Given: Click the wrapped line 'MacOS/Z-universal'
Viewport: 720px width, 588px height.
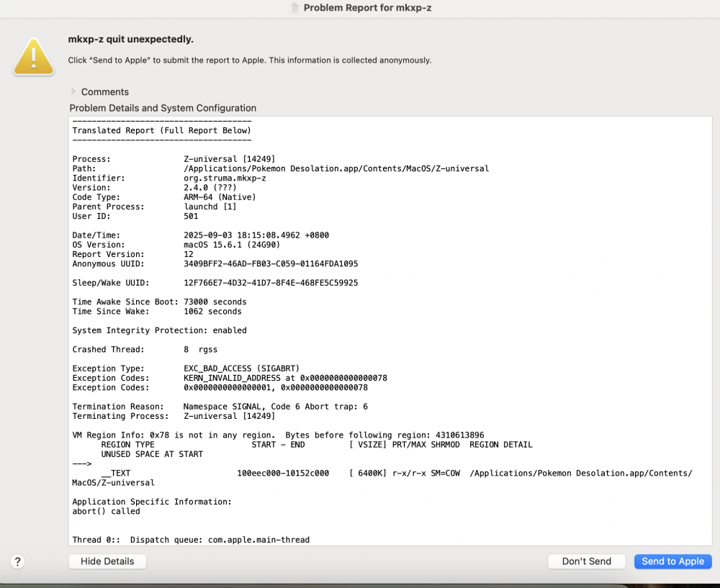Looking at the screenshot, I should pyautogui.click(x=114, y=483).
